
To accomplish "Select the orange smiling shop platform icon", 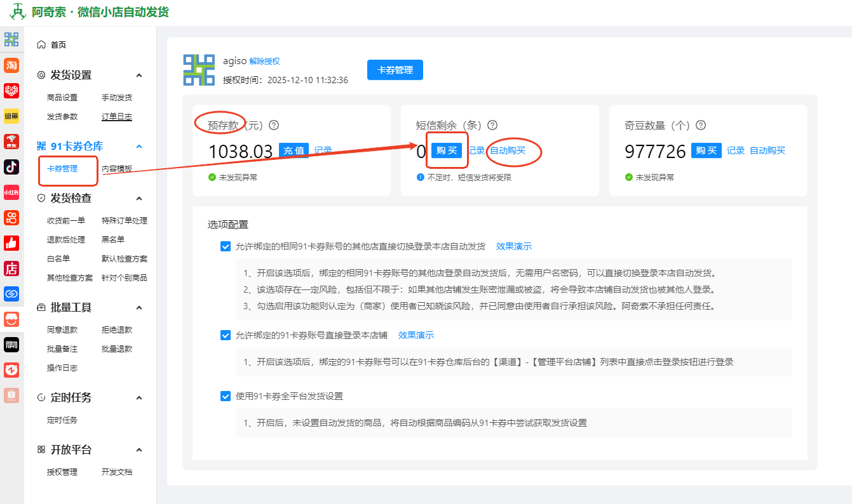I will tap(11, 319).
